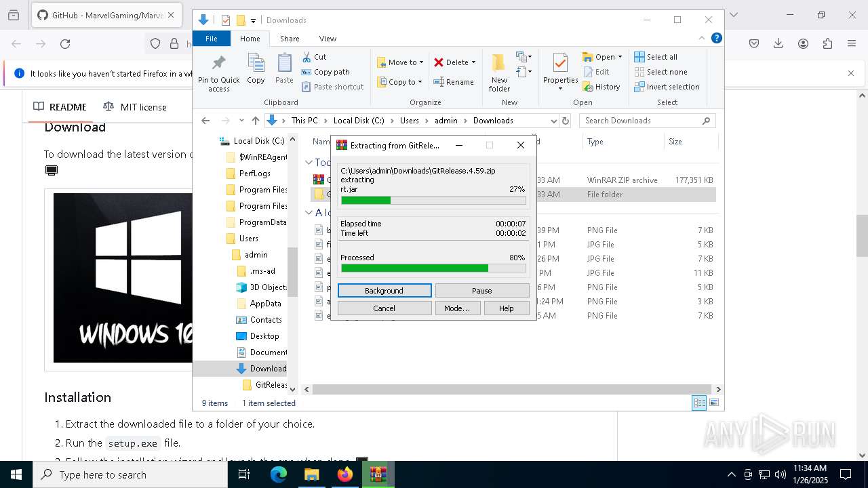Click the History ribbon item

pyautogui.click(x=601, y=87)
